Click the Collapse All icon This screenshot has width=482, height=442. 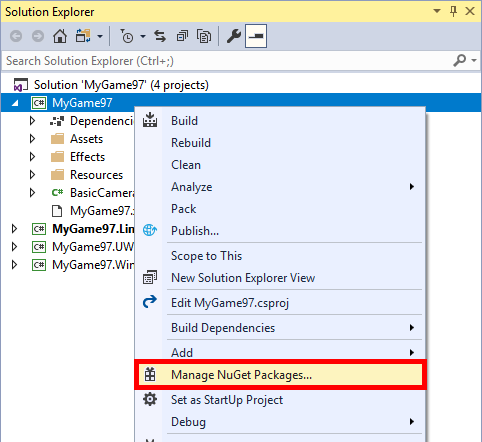182,36
